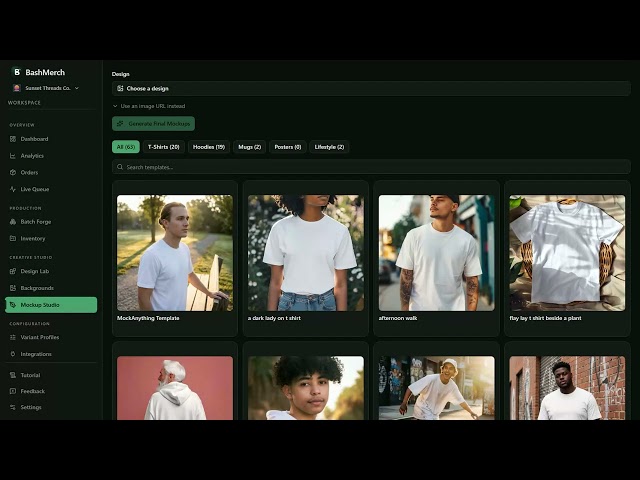The width and height of the screenshot is (640, 480).
Task: Click the Mockup Studio sidebar icon
Action: point(13,305)
